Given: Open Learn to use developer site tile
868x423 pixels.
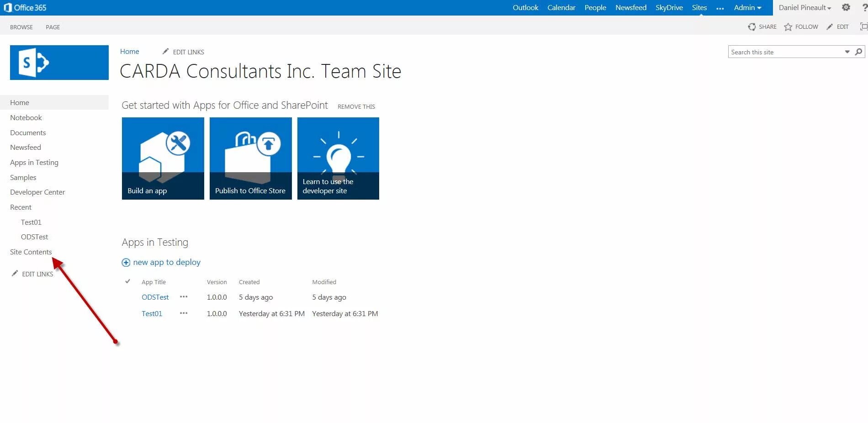Looking at the screenshot, I should pyautogui.click(x=338, y=159).
